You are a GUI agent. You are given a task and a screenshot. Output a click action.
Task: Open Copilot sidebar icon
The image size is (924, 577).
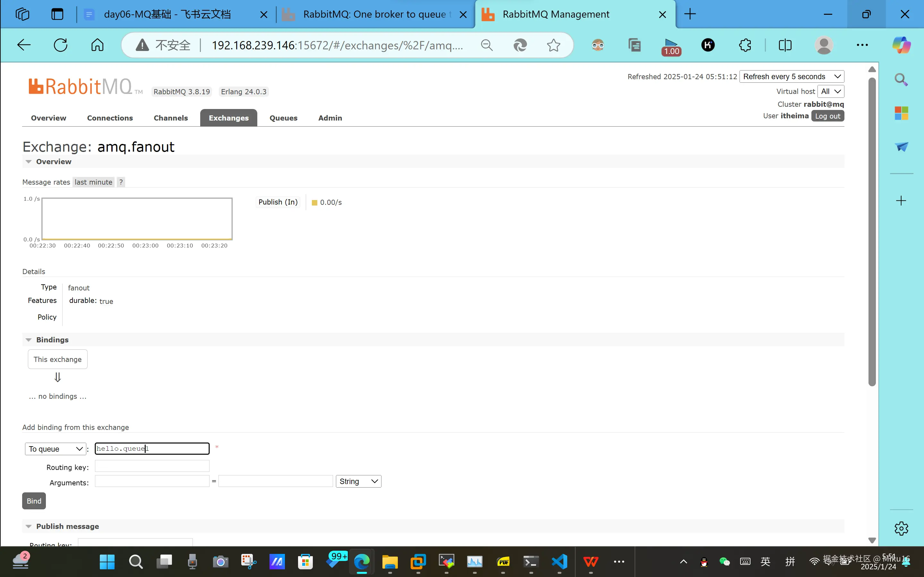(901, 45)
